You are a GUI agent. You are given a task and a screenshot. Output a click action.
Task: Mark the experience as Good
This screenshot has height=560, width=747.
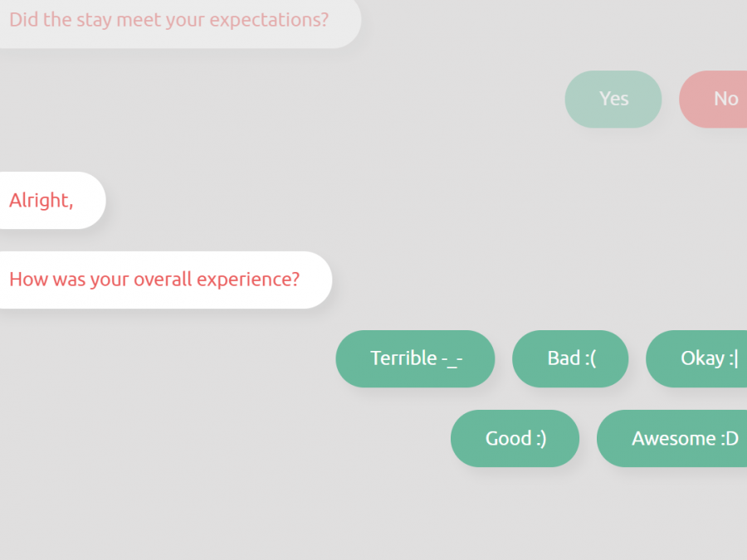point(515,438)
